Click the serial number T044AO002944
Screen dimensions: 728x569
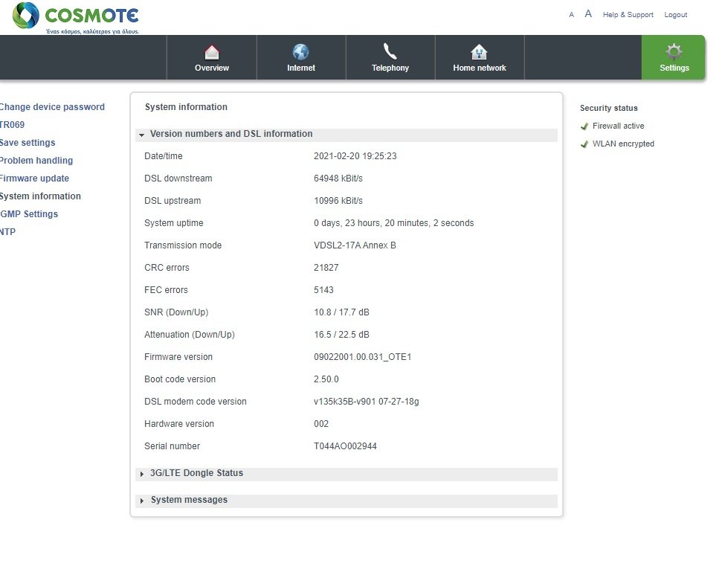tap(345, 446)
